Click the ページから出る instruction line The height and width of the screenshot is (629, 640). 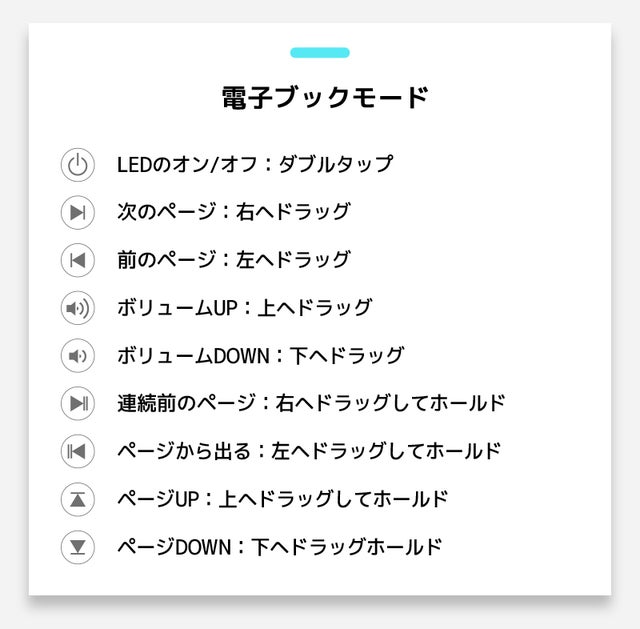pos(309,451)
